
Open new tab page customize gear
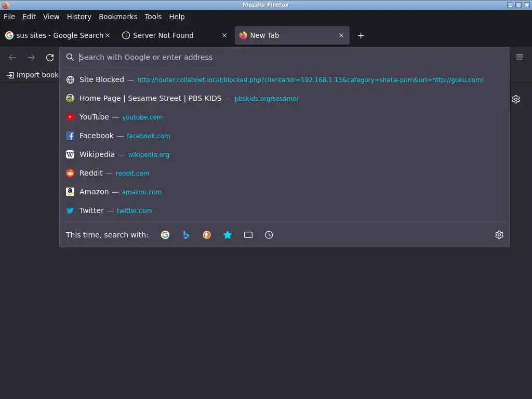[516, 99]
